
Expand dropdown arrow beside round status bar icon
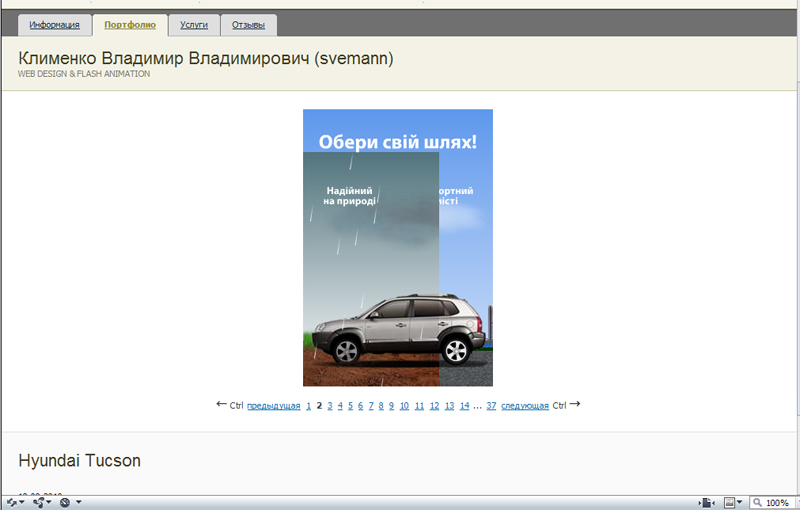click(x=78, y=502)
